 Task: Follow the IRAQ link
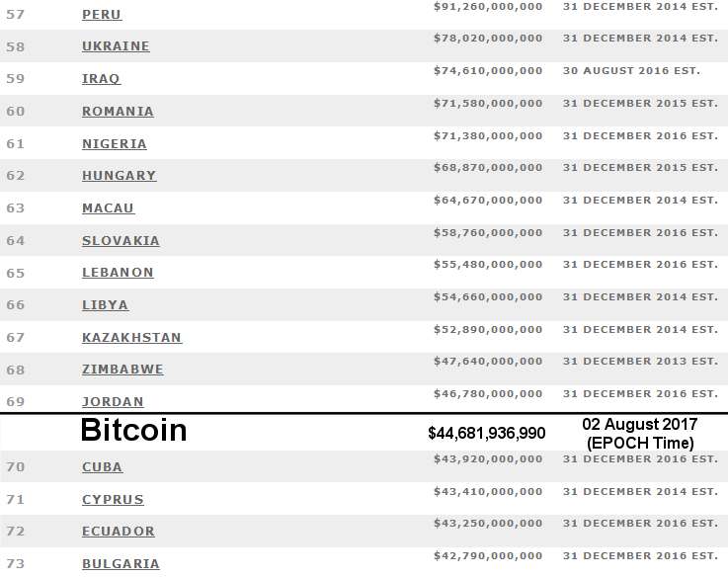click(101, 79)
